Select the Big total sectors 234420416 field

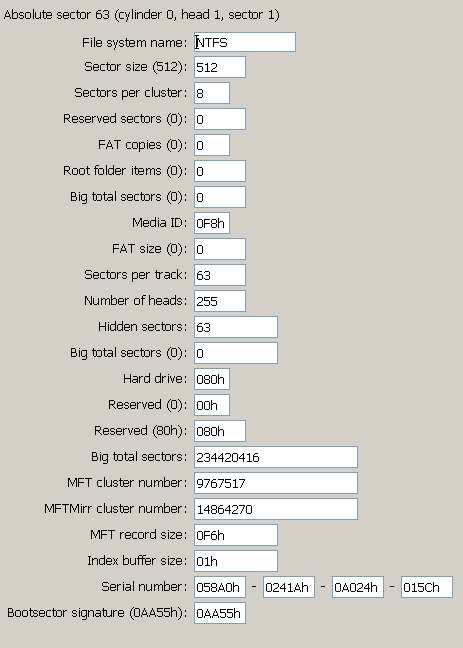click(276, 457)
